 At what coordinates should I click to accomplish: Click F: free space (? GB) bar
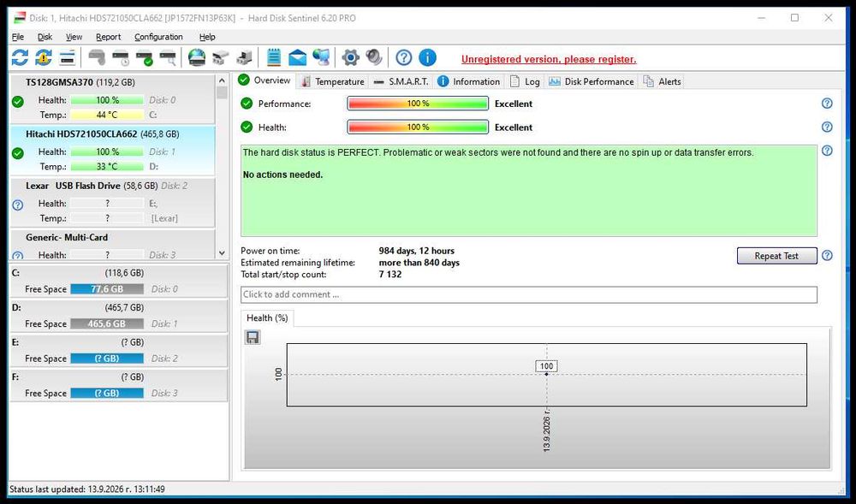coord(107,394)
